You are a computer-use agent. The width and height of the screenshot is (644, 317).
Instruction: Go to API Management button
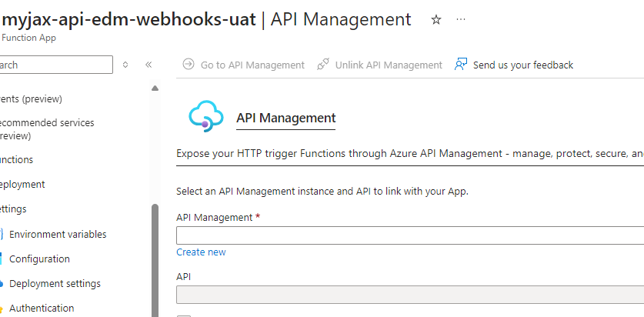(x=244, y=65)
